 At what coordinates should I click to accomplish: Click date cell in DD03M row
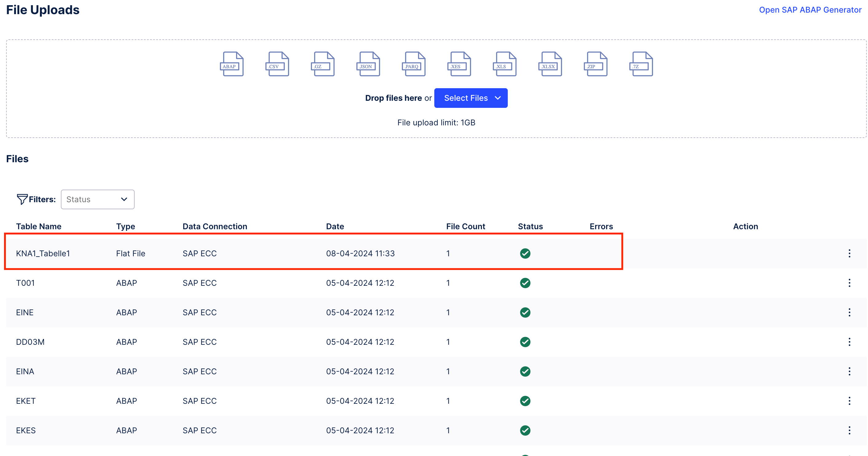tap(360, 342)
